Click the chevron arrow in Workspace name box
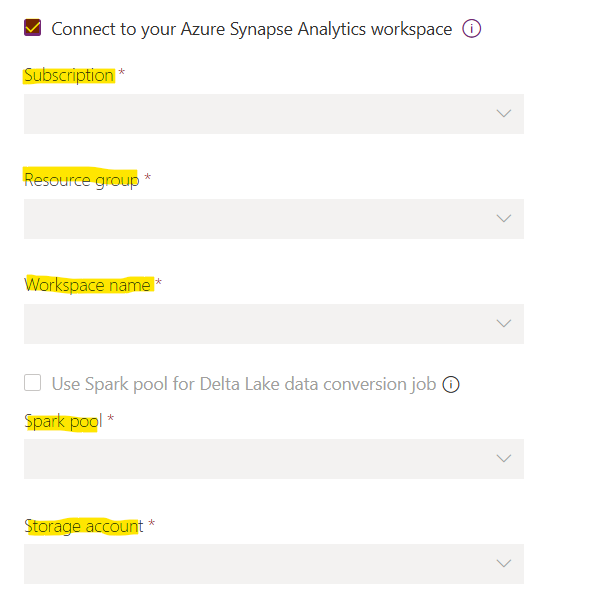607x597 pixels. pos(504,323)
